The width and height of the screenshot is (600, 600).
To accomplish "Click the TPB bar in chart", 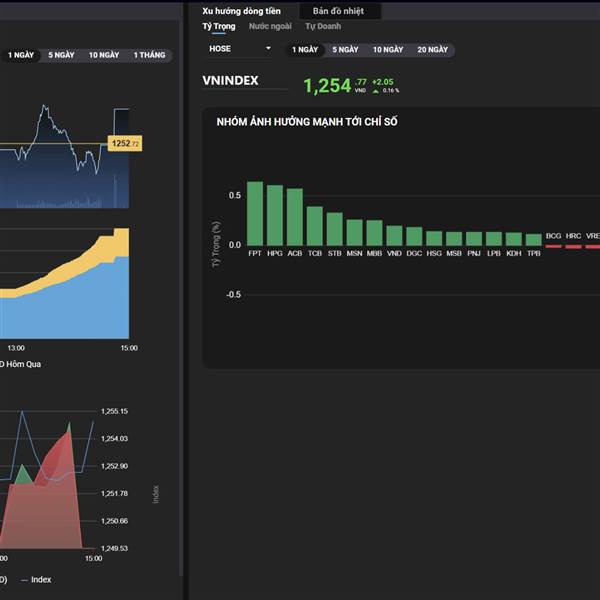I will tap(533, 240).
